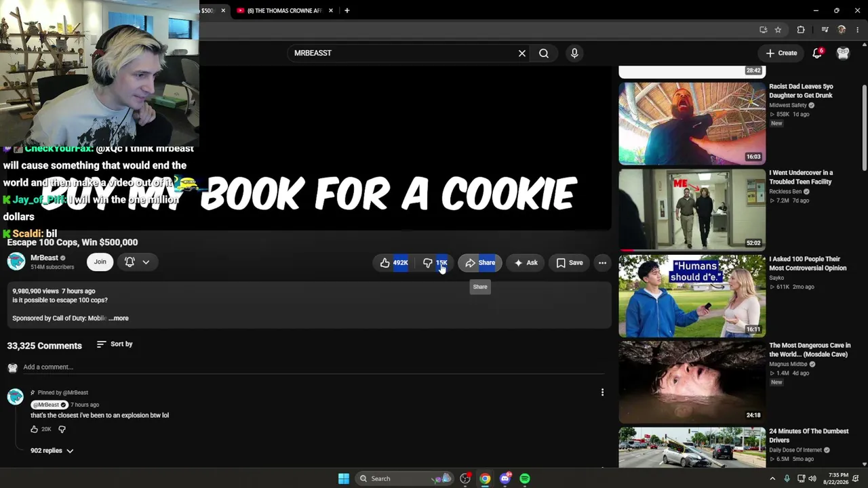Open Google Chrome from the taskbar
Screen dimensions: 868x488
tap(485, 479)
